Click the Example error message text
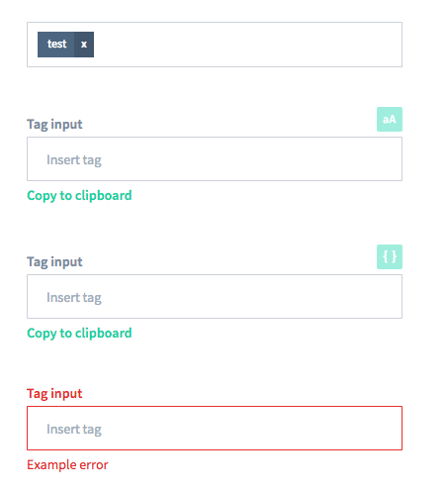The image size is (448, 491). coord(67,464)
